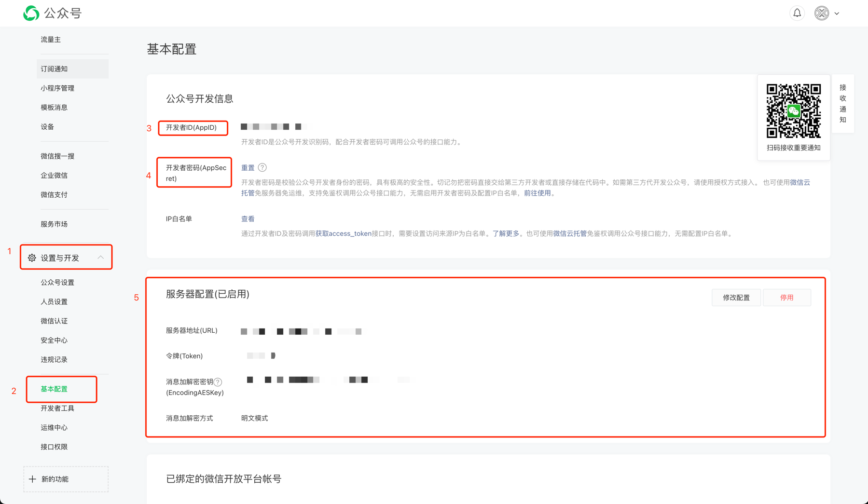Open 人员设置 in the sidebar
Image resolution: width=868 pixels, height=504 pixels.
point(54,302)
